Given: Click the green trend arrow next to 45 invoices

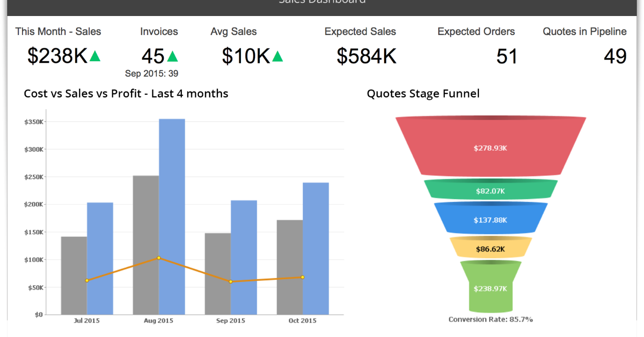Looking at the screenshot, I should [x=172, y=57].
